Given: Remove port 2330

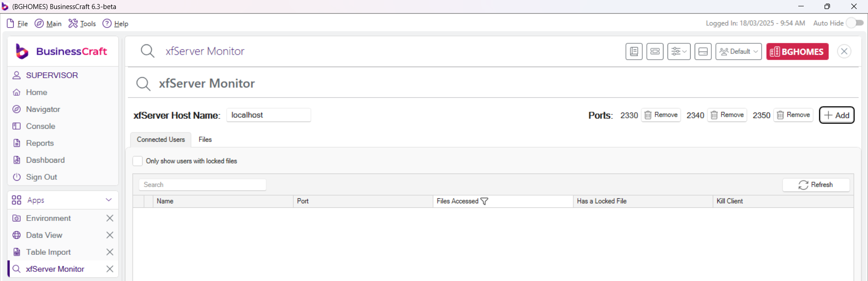Looking at the screenshot, I should 661,115.
